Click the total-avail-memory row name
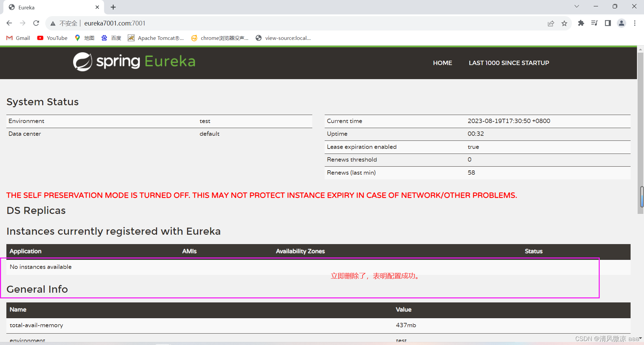Screen dimensions: 644x345 (x=36, y=325)
